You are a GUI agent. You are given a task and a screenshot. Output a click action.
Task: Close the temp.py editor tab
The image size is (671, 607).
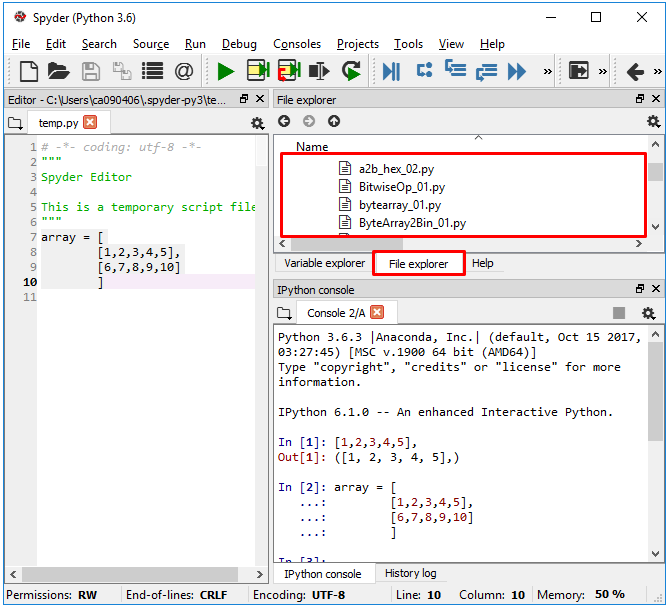point(90,122)
